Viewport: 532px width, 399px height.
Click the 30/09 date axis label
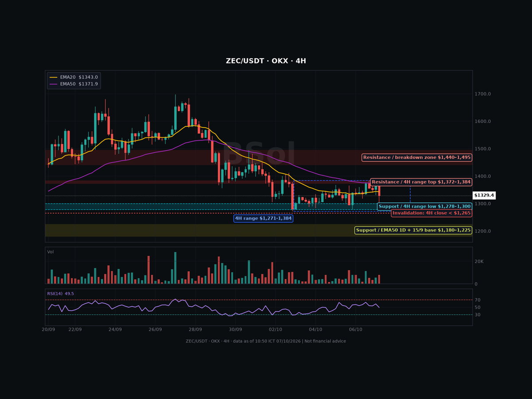tap(235, 330)
